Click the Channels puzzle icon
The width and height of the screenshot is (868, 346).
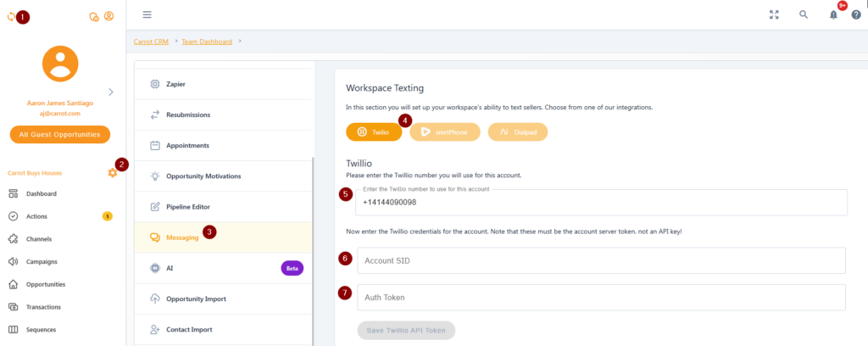click(x=14, y=239)
